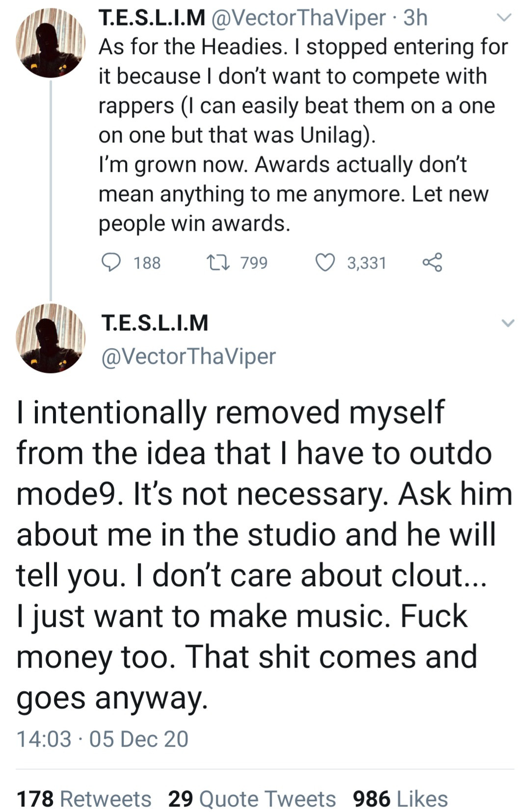Image resolution: width=528 pixels, height=812 pixels.
Task: View the 29 Quote Tweets list
Action: point(252,799)
